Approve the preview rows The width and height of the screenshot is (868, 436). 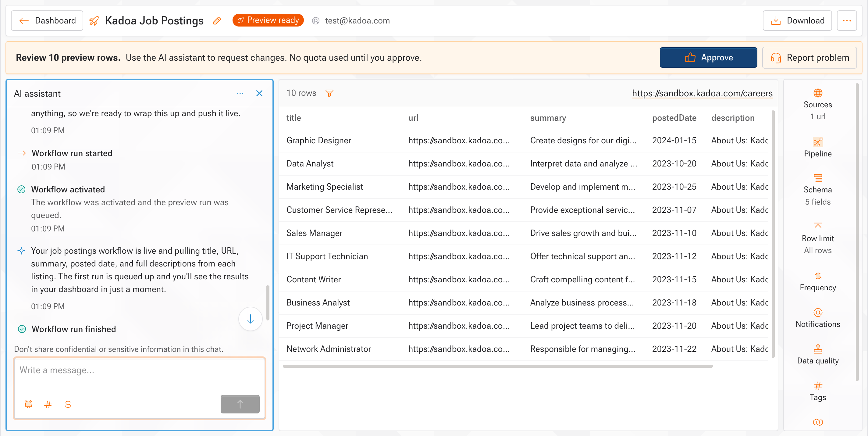pyautogui.click(x=708, y=58)
